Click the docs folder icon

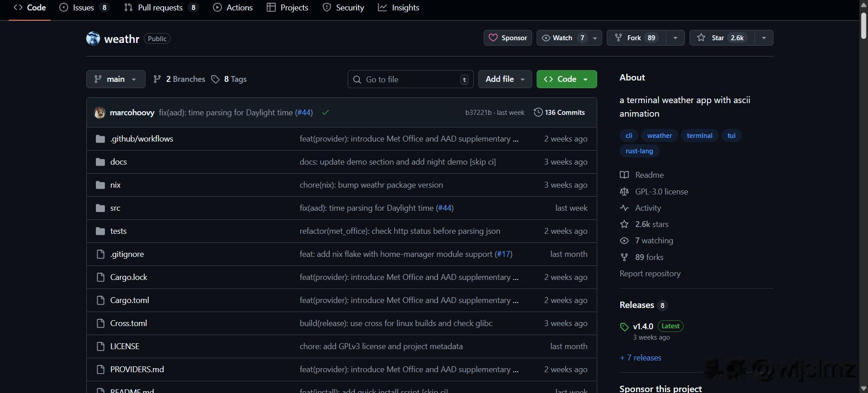click(x=100, y=162)
